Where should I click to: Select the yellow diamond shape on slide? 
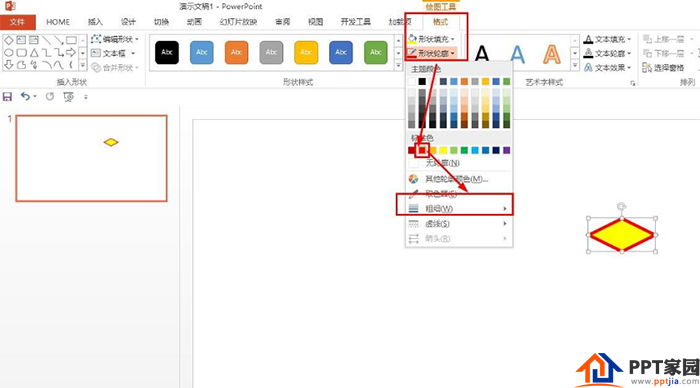(622, 235)
